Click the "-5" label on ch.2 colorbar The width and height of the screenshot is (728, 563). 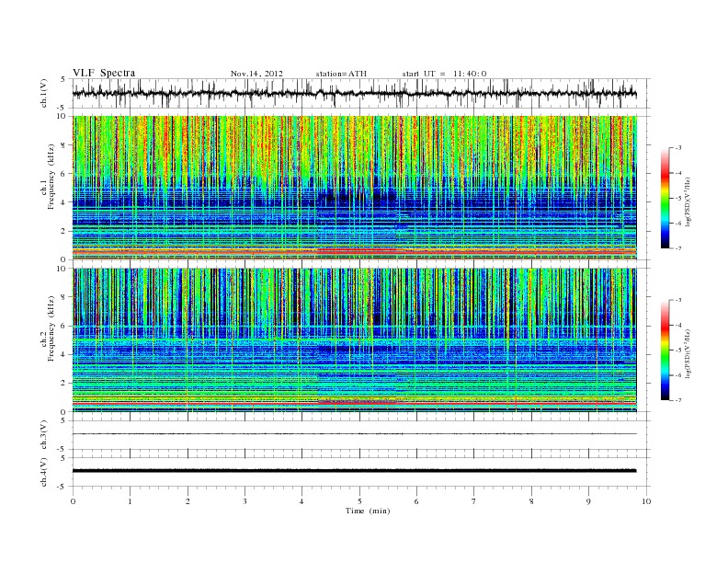[x=678, y=350]
